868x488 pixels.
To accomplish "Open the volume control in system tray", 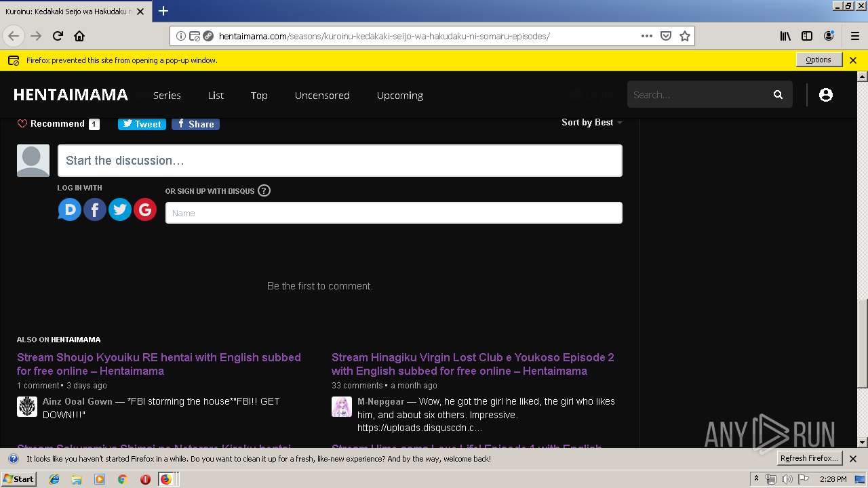I will pos(787,479).
